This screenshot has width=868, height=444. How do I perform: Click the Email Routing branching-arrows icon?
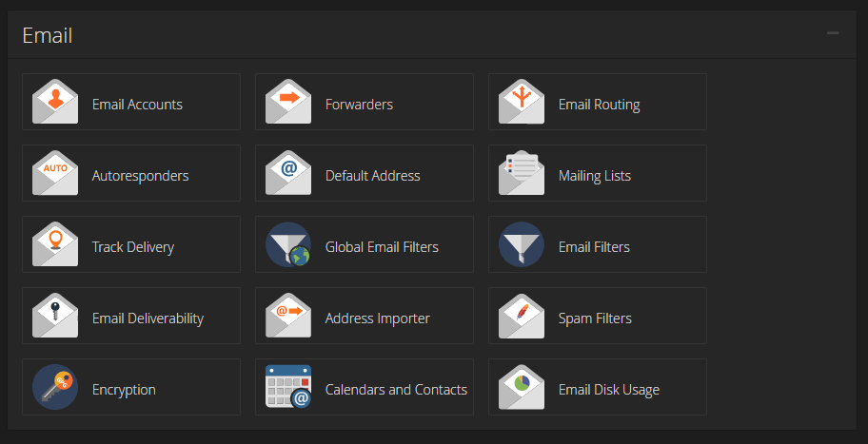point(522,102)
